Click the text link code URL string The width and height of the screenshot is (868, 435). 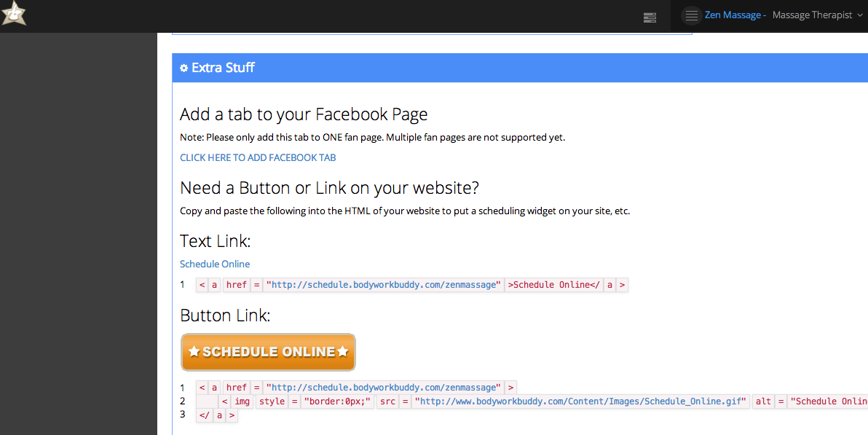coord(384,285)
